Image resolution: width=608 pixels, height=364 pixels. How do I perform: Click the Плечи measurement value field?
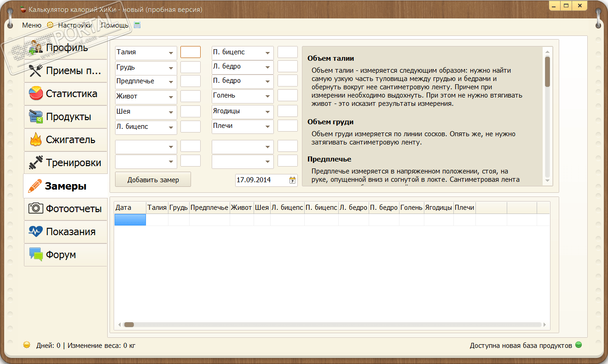288,126
